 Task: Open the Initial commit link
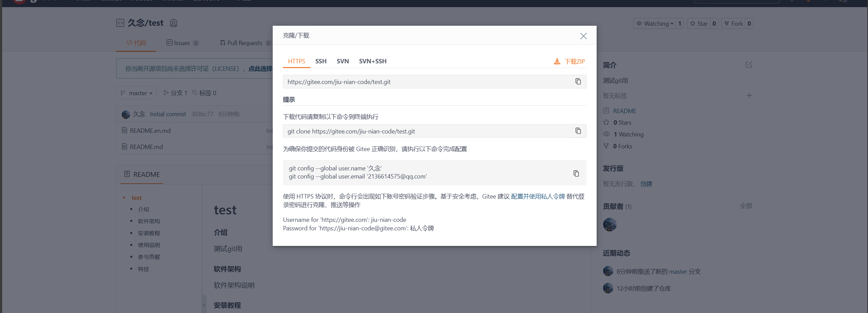[168, 114]
